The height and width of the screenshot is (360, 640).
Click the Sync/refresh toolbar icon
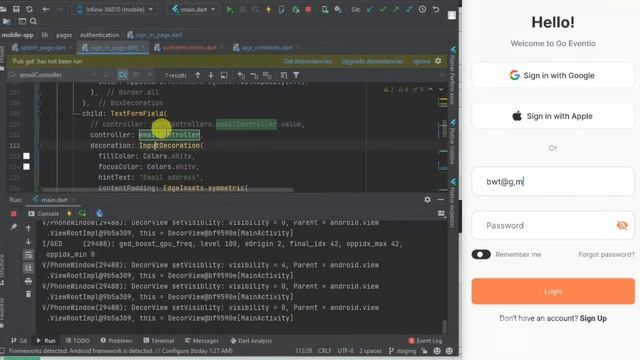[x=29, y=9]
